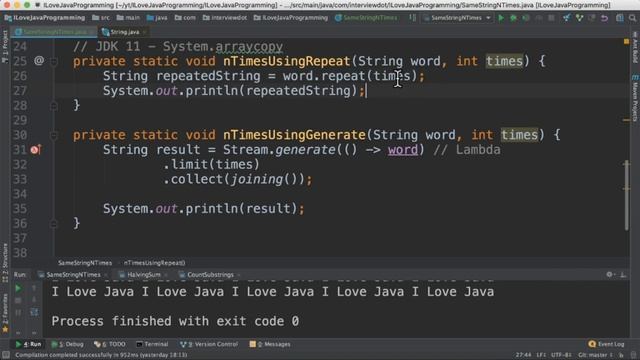Click fold end marker on line 28
640x360 pixels.
53,106
